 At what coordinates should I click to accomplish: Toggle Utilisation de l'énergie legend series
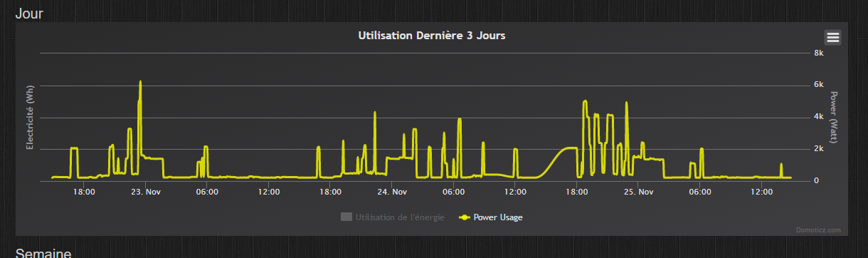393,217
